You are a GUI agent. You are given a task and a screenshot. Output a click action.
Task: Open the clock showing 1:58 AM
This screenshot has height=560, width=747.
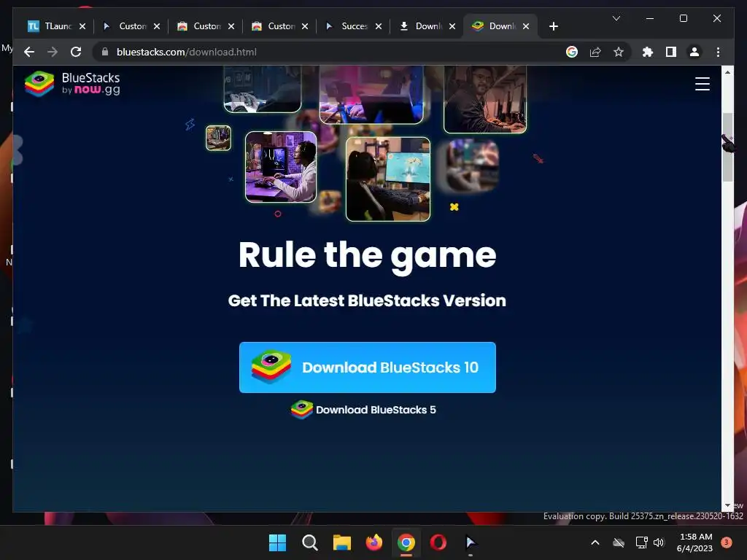695,542
